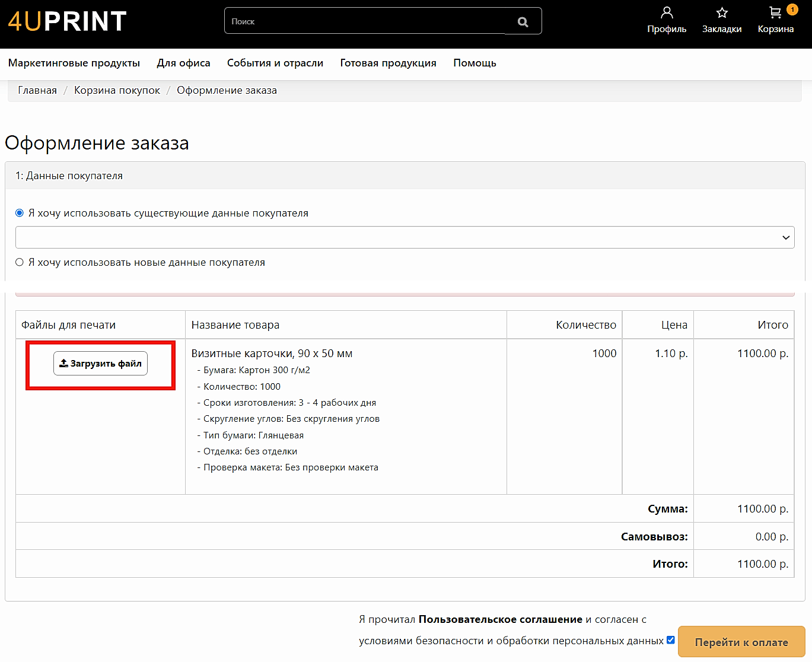This screenshot has width=812, height=662.
Task: Open the Профиль user icon
Action: (x=667, y=12)
